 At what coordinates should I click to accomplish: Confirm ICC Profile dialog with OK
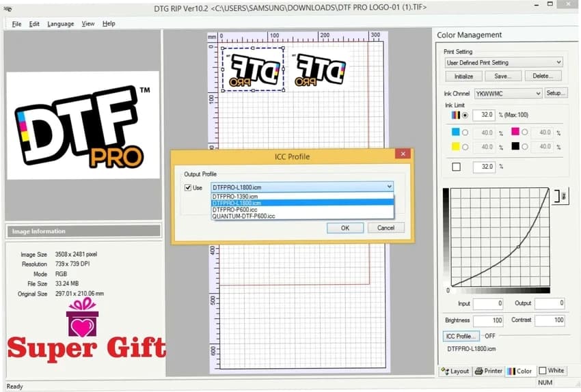345,228
